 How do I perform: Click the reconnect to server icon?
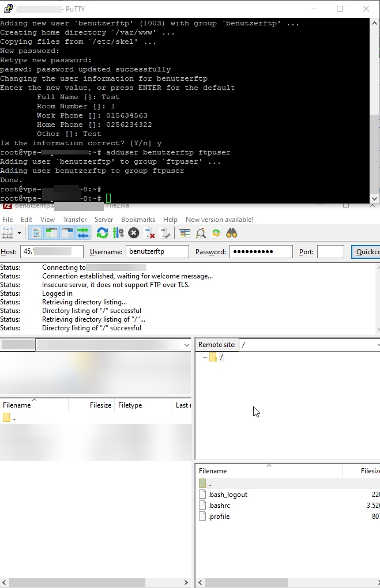click(165, 233)
